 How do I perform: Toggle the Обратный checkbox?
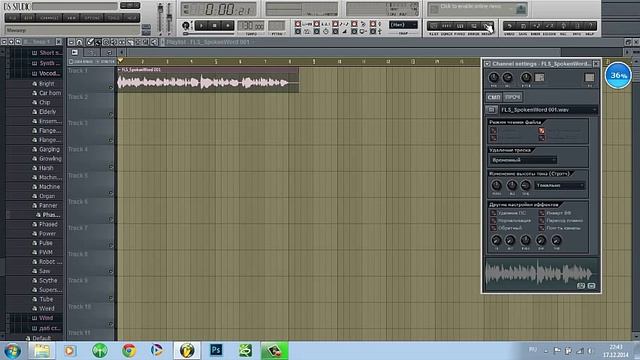[493, 228]
